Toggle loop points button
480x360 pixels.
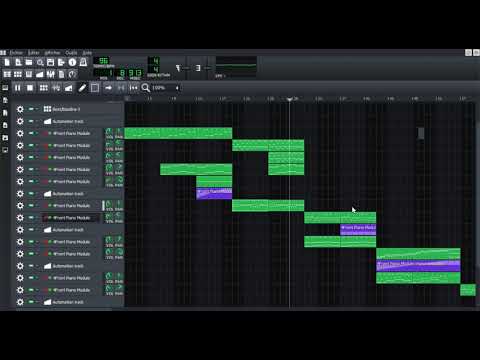coord(121,88)
